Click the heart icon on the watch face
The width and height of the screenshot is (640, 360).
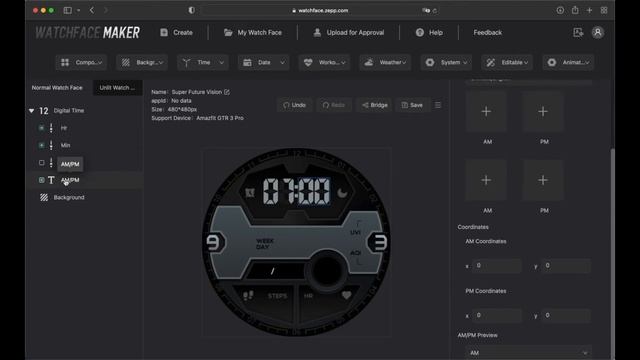coord(346,295)
